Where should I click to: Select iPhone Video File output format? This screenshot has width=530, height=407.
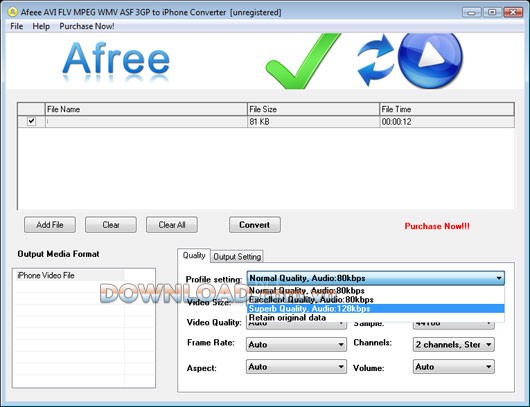coord(69,276)
